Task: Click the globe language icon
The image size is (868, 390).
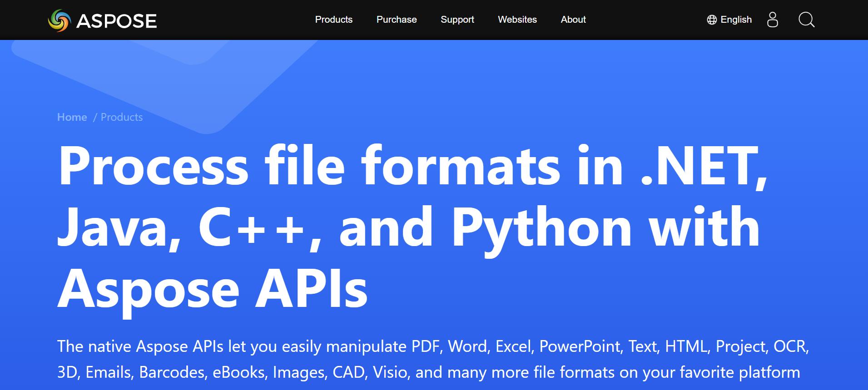Action: [x=712, y=20]
